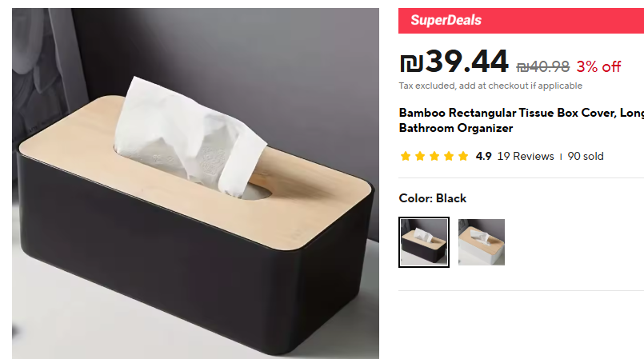The width and height of the screenshot is (644, 359).
Task: Click the fourth rating star
Action: 449,157
